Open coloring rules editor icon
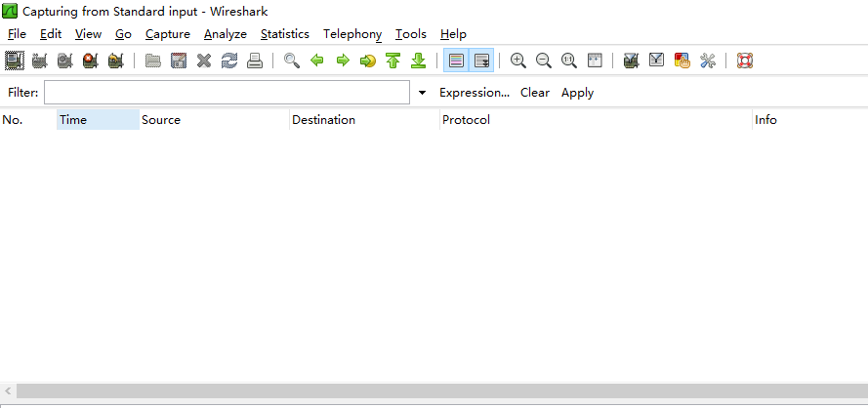 [x=682, y=61]
